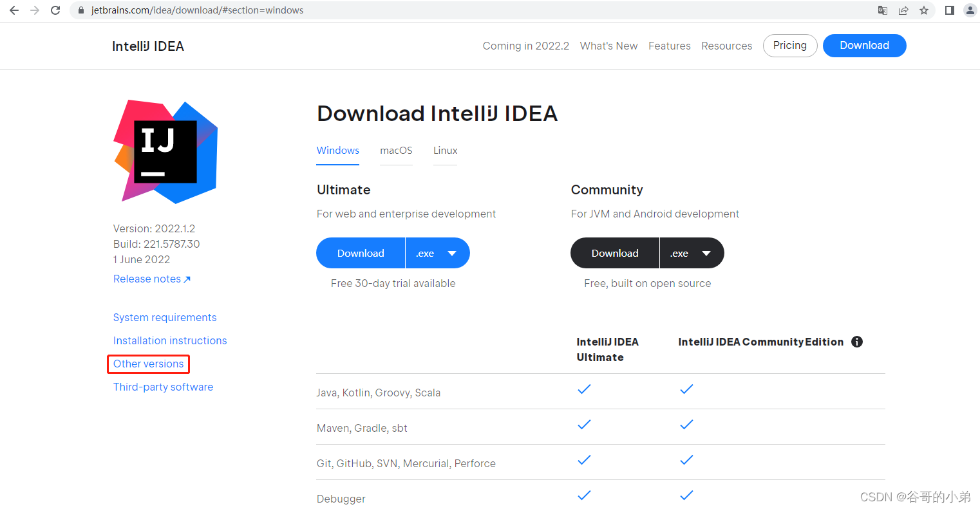980x509 pixels.
Task: Bookmark this page with the star icon
Action: coord(924,10)
